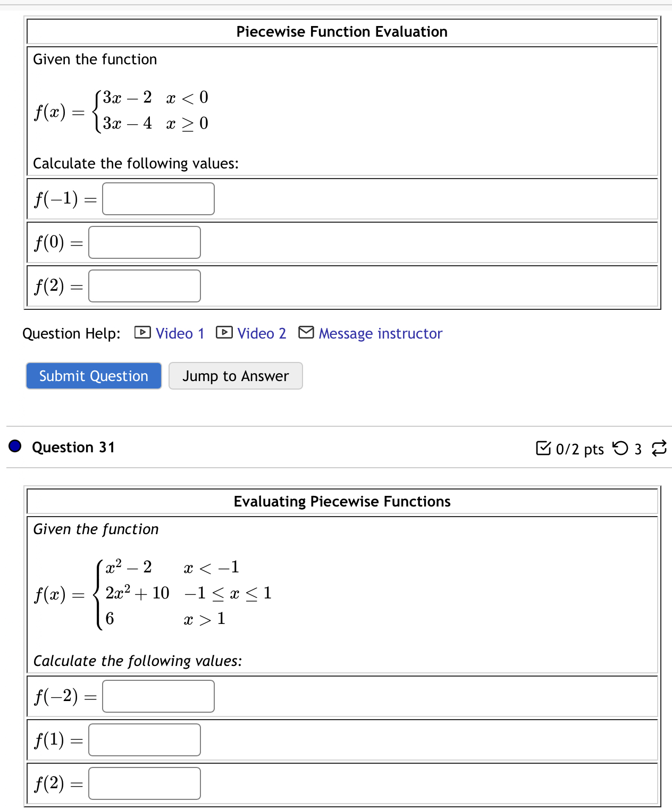Open the Video 1 help link
672x810 pixels.
pyautogui.click(x=180, y=333)
